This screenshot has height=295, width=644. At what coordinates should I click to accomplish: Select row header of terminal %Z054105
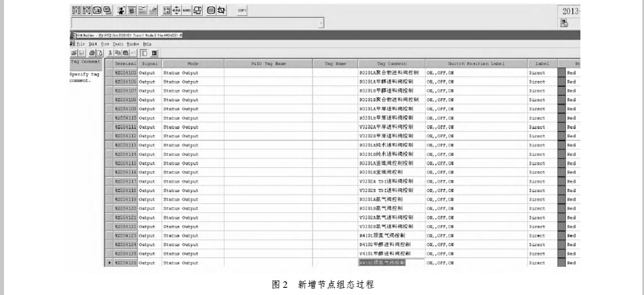(x=109, y=72)
